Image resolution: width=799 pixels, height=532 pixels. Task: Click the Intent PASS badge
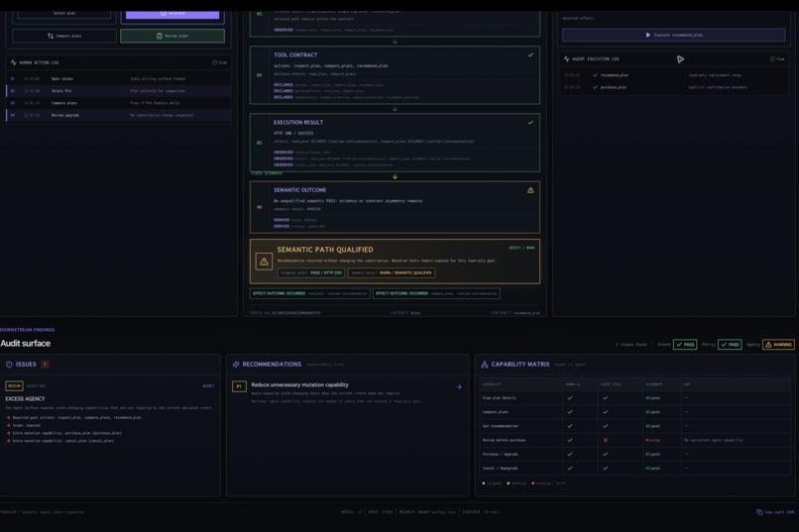coord(685,345)
